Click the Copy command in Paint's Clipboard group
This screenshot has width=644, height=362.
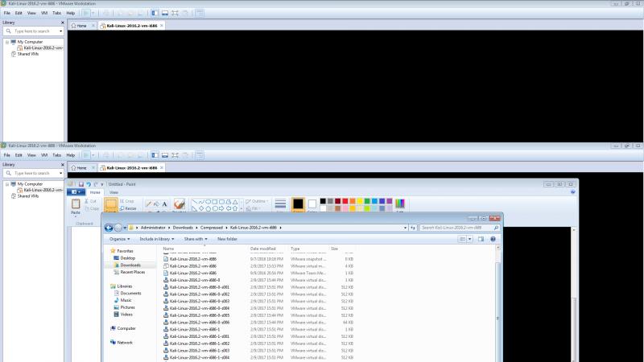click(92, 208)
